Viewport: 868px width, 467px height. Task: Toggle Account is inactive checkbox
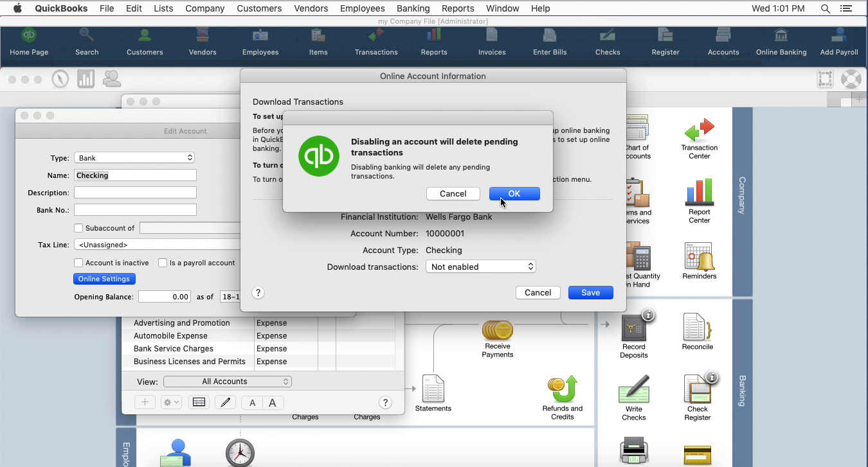tap(78, 263)
